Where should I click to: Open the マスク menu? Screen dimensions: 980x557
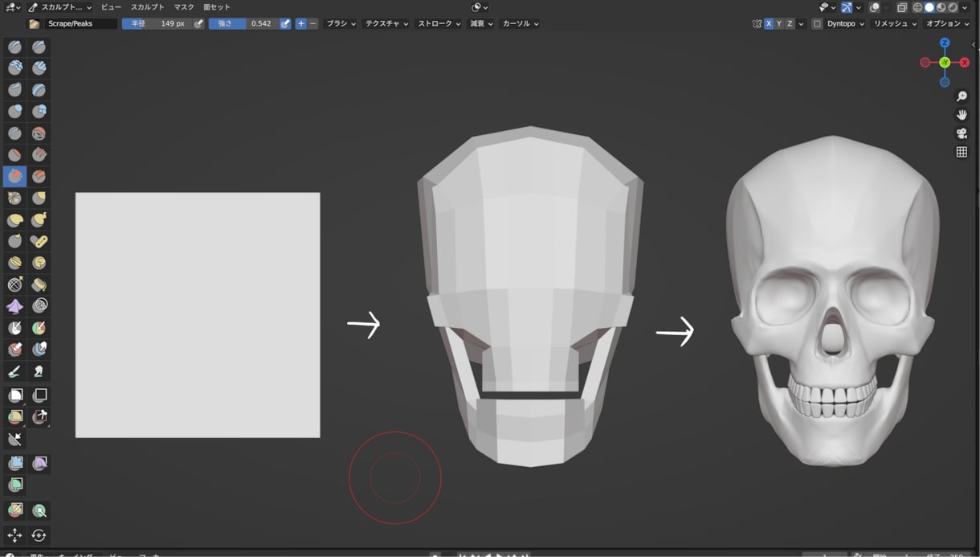(184, 7)
